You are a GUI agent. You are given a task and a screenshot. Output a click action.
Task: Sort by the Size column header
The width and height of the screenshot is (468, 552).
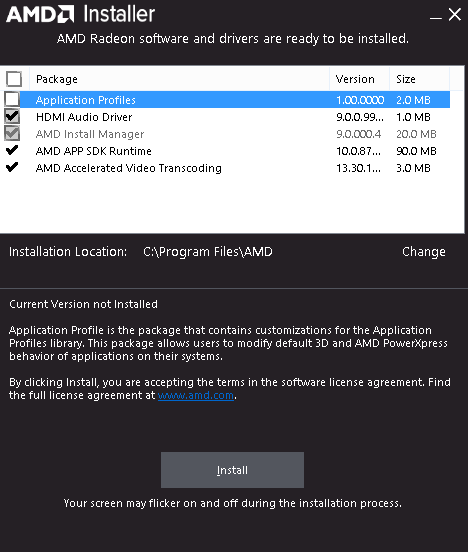(x=420, y=79)
